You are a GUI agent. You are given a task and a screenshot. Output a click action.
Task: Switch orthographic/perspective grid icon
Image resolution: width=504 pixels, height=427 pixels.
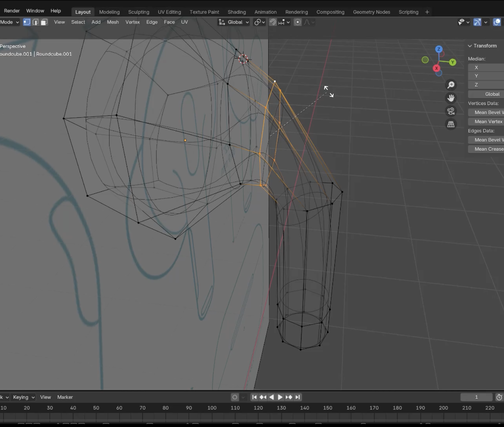pyautogui.click(x=451, y=124)
